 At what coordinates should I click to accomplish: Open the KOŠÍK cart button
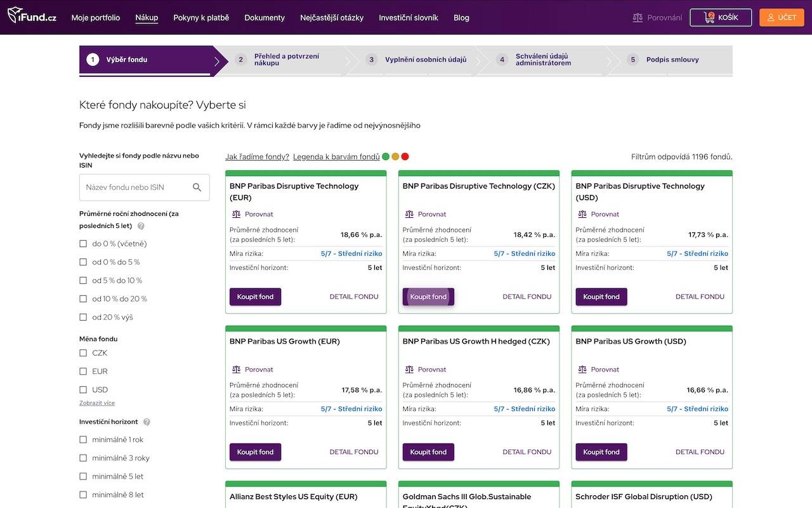pos(721,18)
